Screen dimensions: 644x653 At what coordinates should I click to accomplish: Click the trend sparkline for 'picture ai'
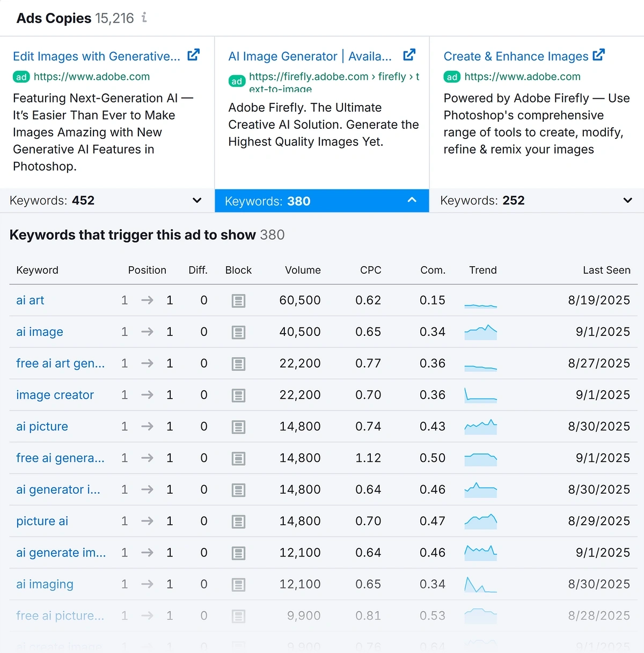point(481,522)
